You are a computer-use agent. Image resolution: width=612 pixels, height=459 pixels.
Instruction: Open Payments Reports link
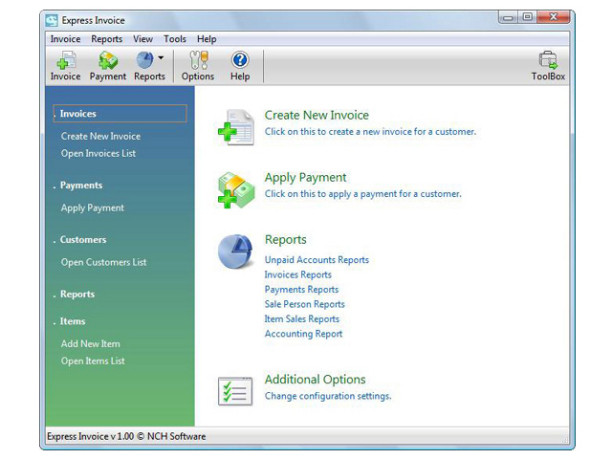(x=301, y=290)
